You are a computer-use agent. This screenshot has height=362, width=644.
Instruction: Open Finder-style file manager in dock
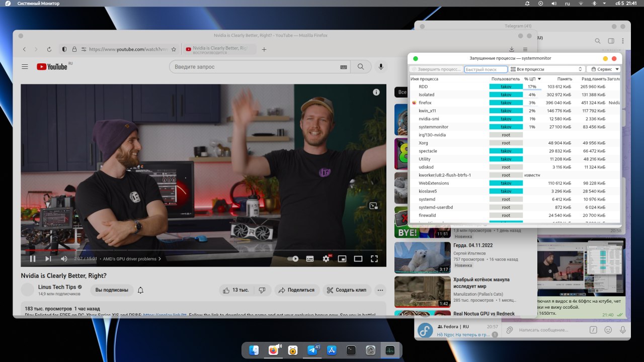click(x=254, y=350)
